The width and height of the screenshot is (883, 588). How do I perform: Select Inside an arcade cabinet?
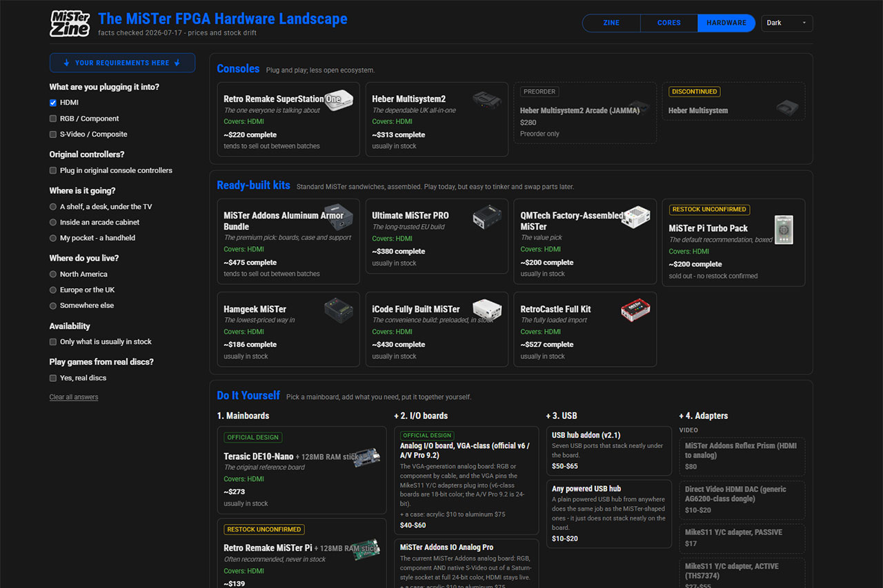point(53,222)
